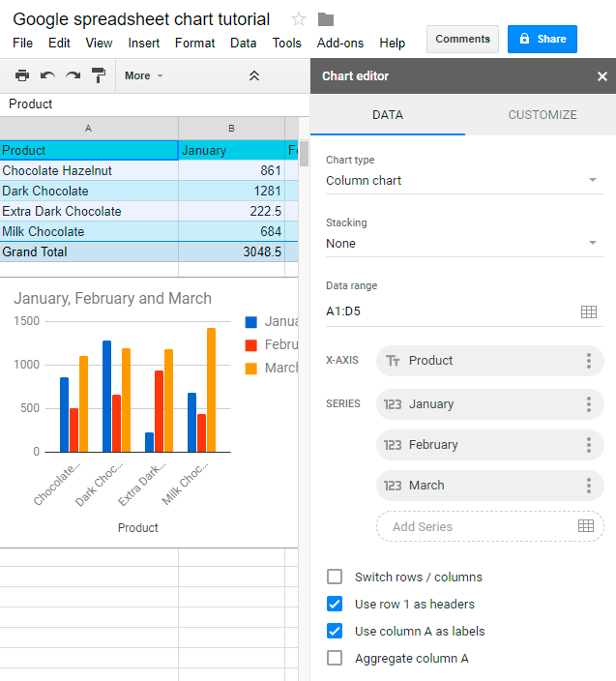This screenshot has width=616, height=681.
Task: Uncheck Use column A as labels
Action: 335,631
